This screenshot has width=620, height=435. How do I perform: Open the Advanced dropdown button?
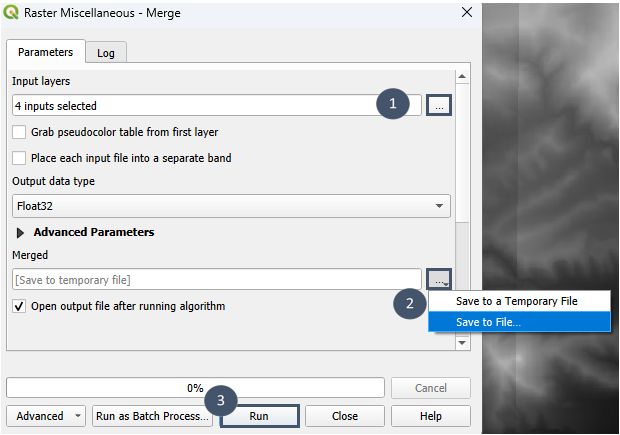click(47, 416)
